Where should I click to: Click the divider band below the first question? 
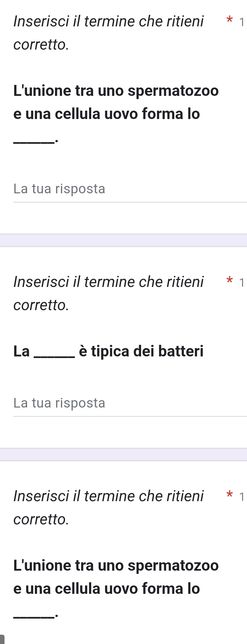click(123, 240)
